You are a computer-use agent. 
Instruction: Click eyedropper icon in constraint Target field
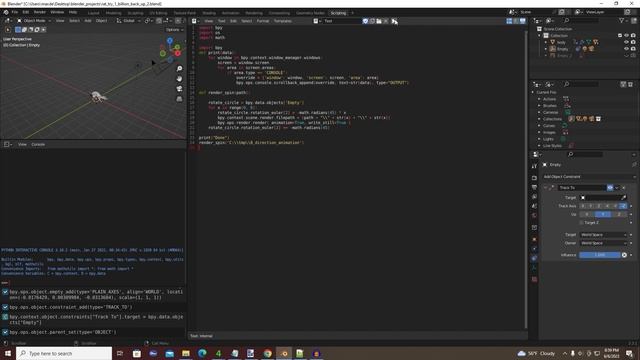tap(624, 198)
